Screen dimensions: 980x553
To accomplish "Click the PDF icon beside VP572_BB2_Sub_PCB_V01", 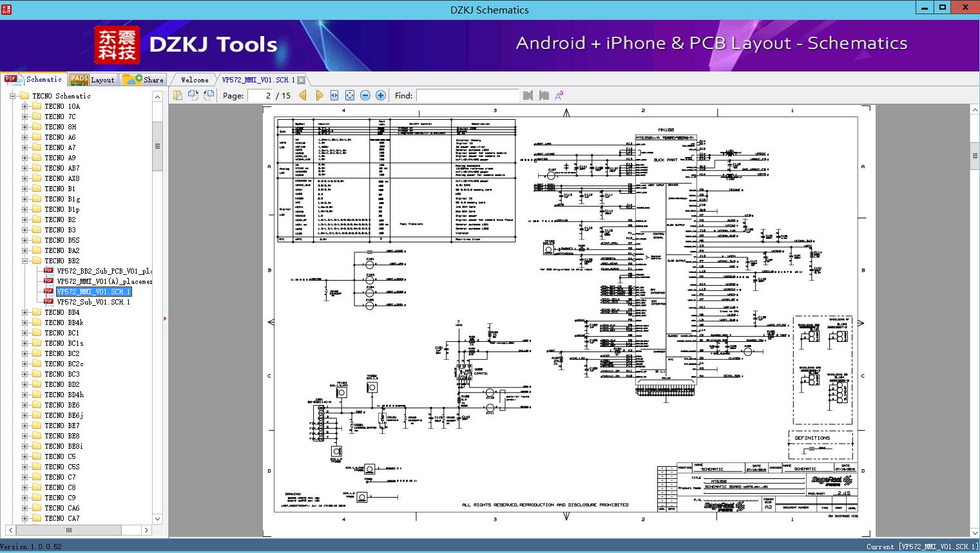I will point(49,270).
